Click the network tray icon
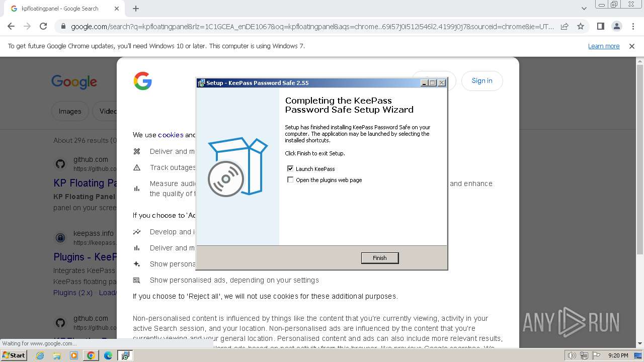 [x=584, y=355]
